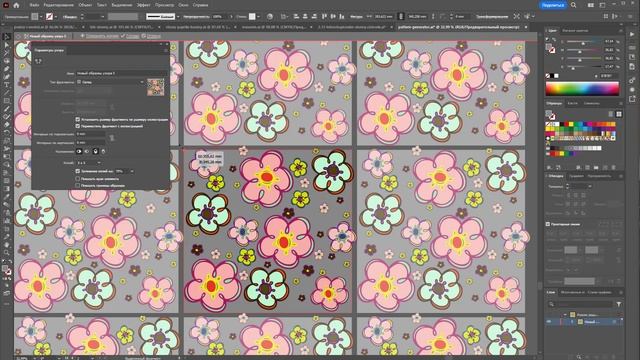The height and width of the screenshot is (360, 640).
Task: Enable the show swatch bounds checkbox
Action: (78, 185)
